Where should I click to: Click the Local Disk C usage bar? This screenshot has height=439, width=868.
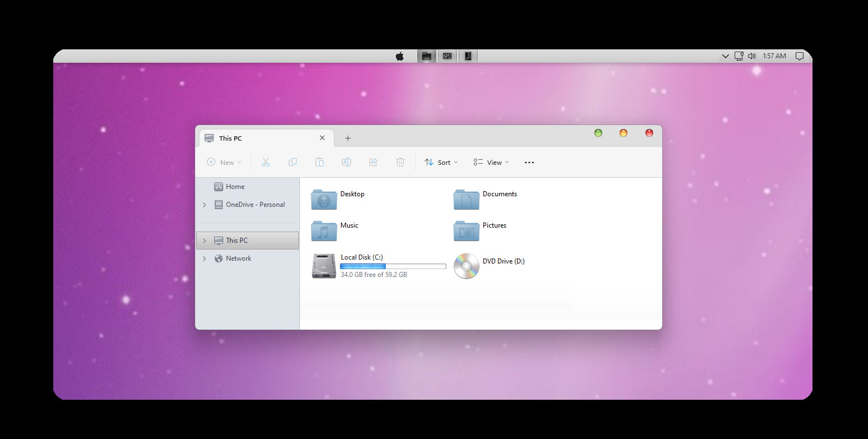point(392,266)
